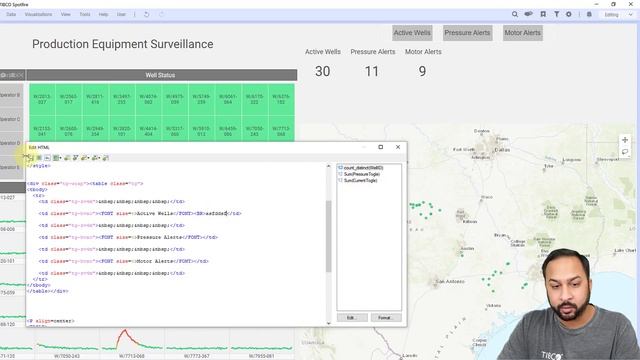Screen dimensions: 640x360
Task: Open the Data menu
Action: (11, 14)
